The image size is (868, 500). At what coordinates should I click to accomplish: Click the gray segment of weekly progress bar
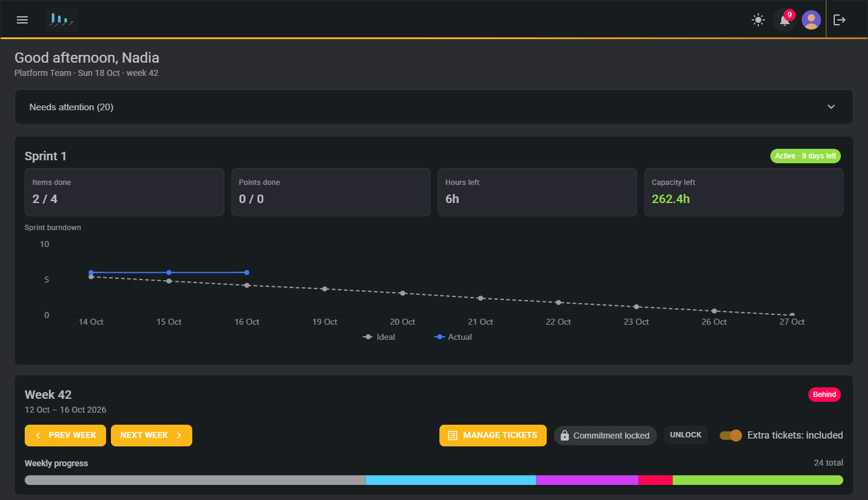click(195, 480)
